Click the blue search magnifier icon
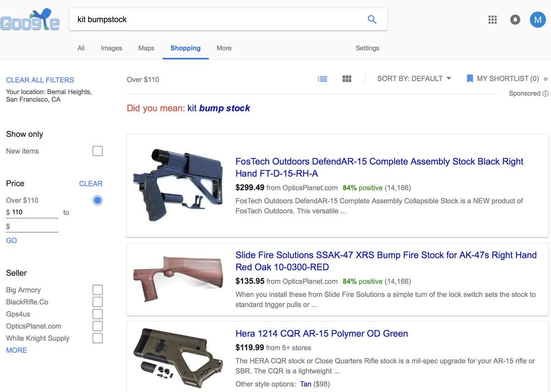The height and width of the screenshot is (392, 551). tap(372, 19)
